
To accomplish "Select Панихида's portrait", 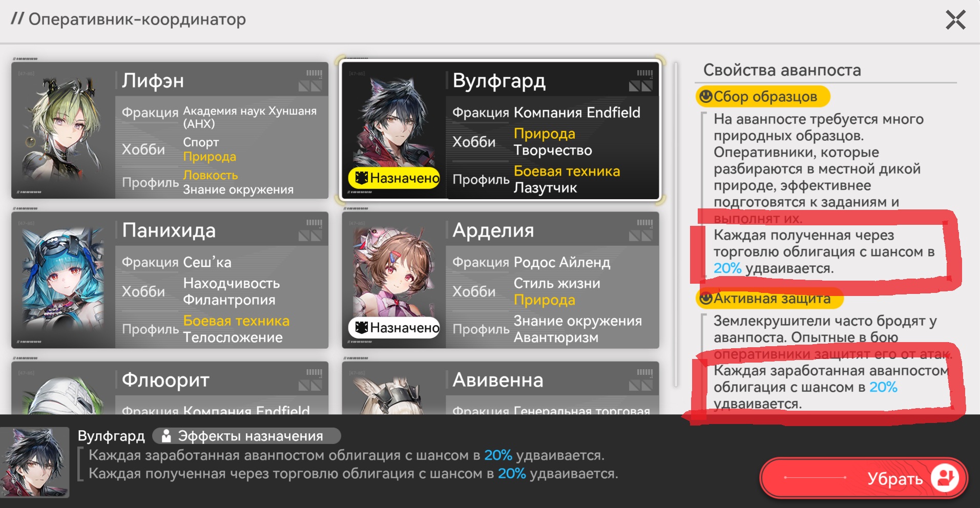I will pyautogui.click(x=63, y=280).
